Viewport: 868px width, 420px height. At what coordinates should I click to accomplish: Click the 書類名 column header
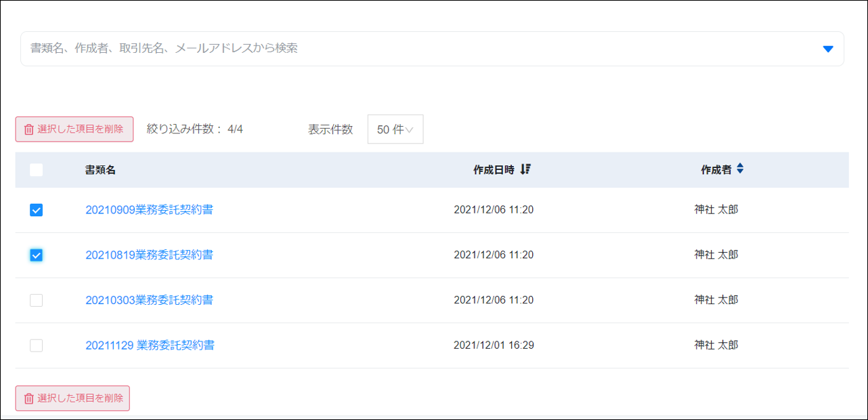point(100,170)
